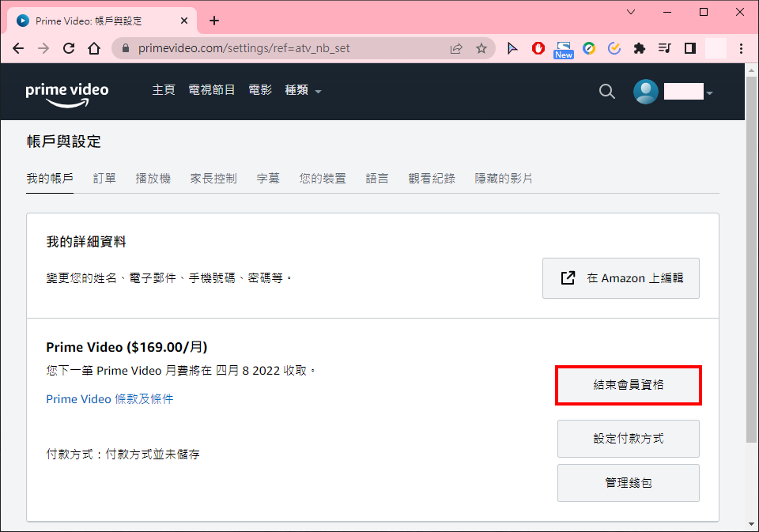The image size is (759, 532).
Task: Go forward with the browser arrow
Action: 43,48
